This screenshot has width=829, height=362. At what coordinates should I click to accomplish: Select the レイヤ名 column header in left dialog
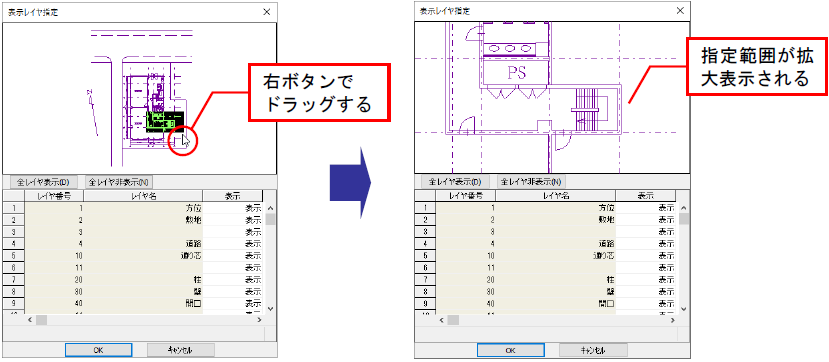coord(143,196)
